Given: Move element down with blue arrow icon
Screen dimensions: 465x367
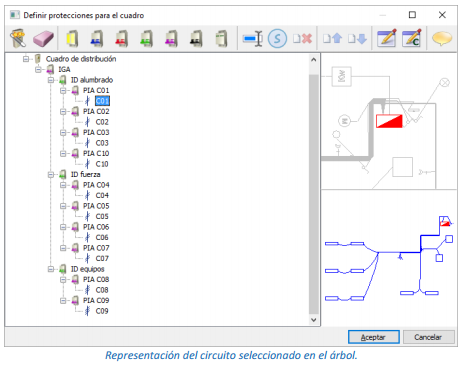Looking at the screenshot, I should tap(357, 39).
